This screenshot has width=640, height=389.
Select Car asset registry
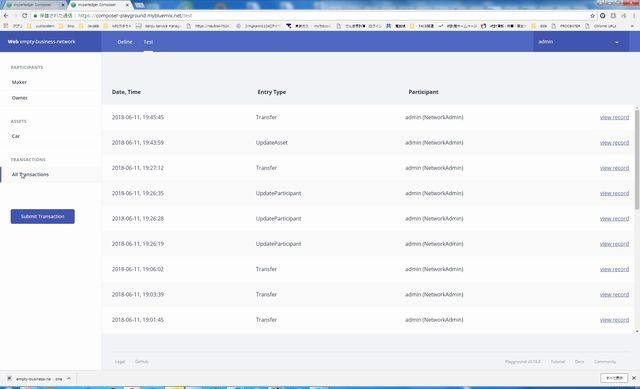(16, 136)
